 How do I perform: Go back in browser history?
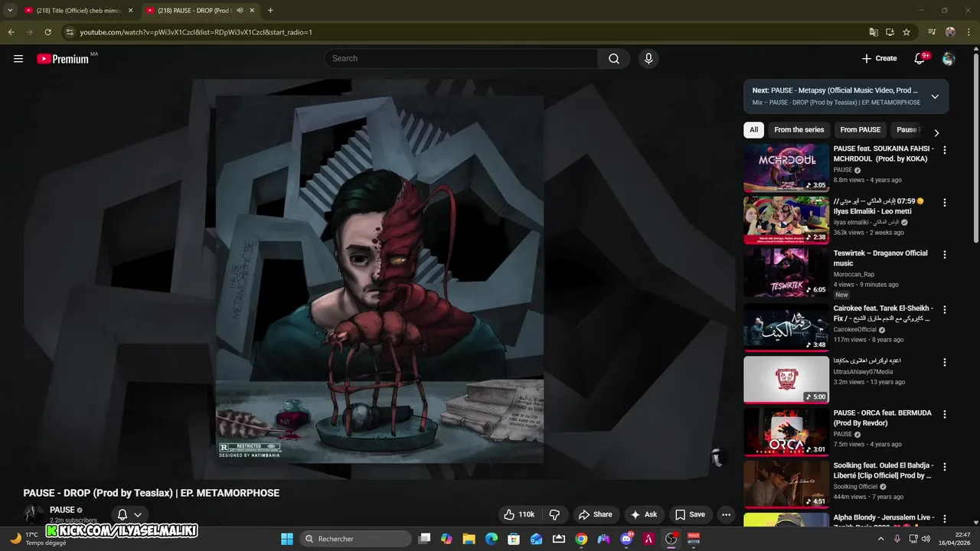pos(11,32)
